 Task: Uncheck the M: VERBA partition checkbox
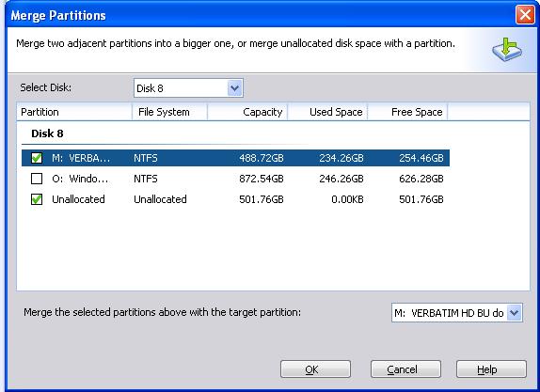37,158
